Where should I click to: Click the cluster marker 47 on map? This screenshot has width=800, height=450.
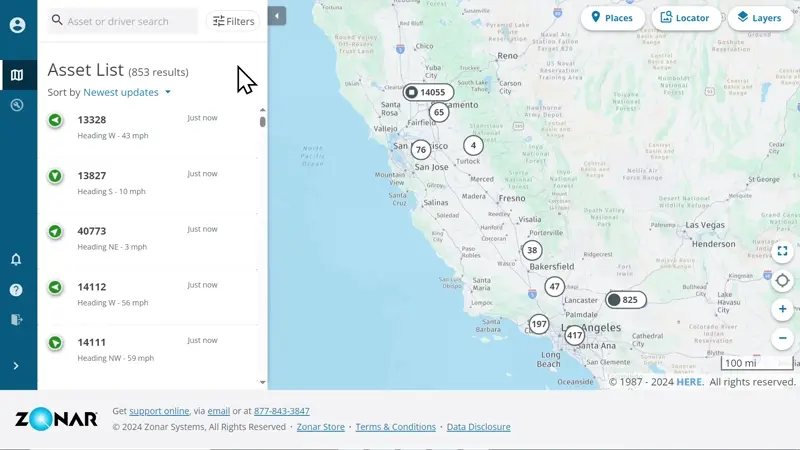click(x=555, y=287)
